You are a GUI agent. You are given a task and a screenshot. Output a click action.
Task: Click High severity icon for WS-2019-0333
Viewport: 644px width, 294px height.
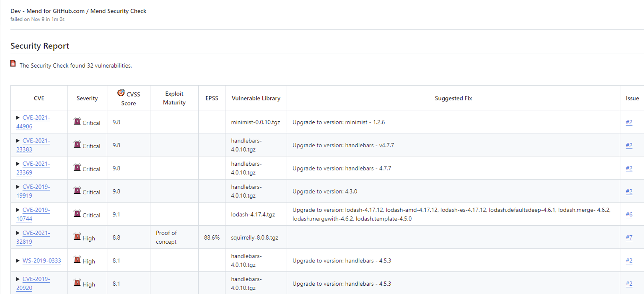pos(77,260)
